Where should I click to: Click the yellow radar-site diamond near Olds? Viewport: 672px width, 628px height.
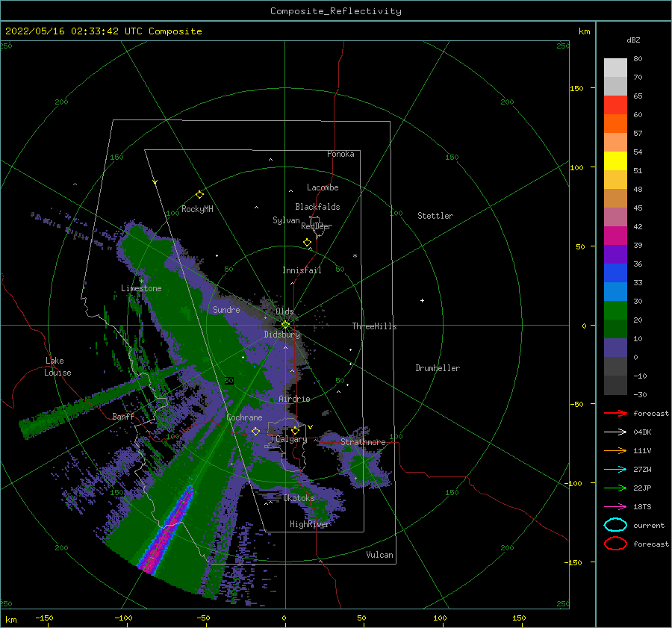pos(285,325)
